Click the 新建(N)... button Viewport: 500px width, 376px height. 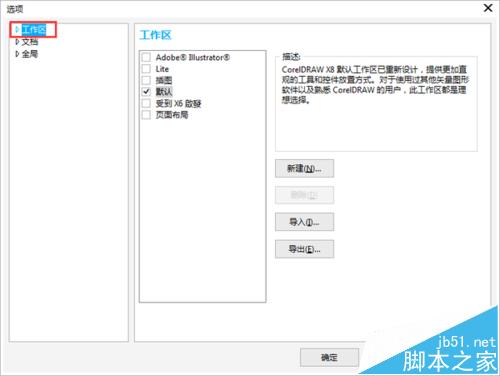[304, 168]
